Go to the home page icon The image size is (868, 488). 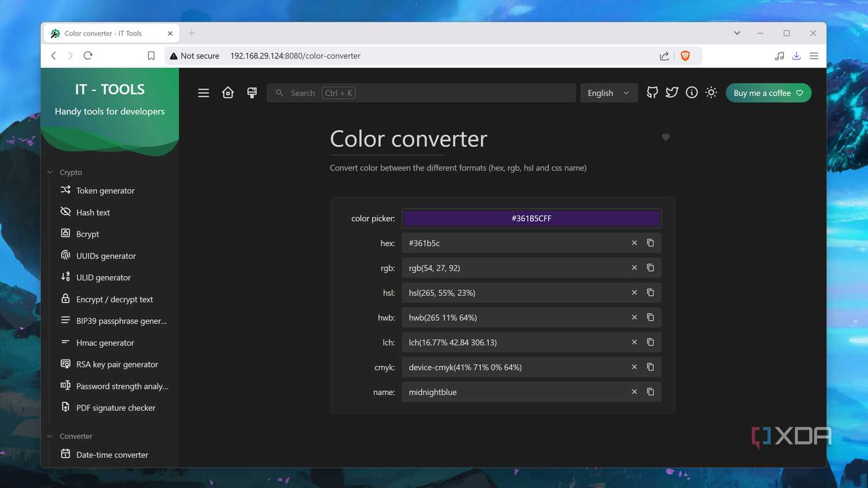(228, 93)
